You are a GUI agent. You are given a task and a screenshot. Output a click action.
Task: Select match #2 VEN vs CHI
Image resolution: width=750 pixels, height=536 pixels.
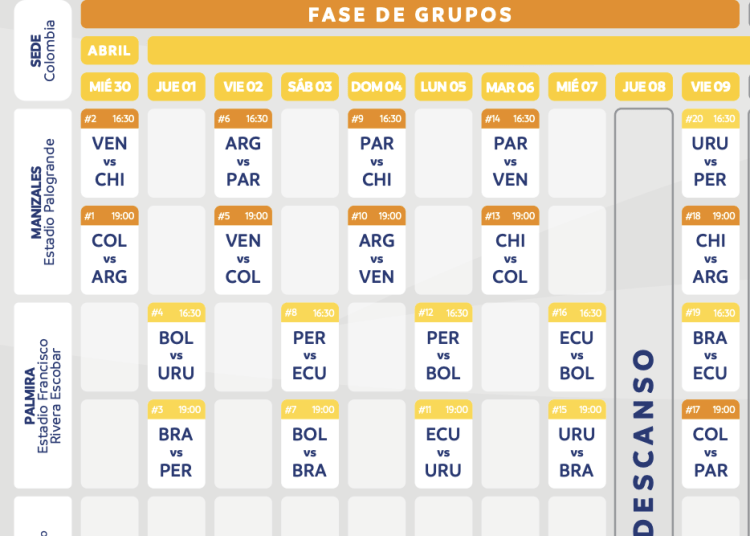pos(110,153)
